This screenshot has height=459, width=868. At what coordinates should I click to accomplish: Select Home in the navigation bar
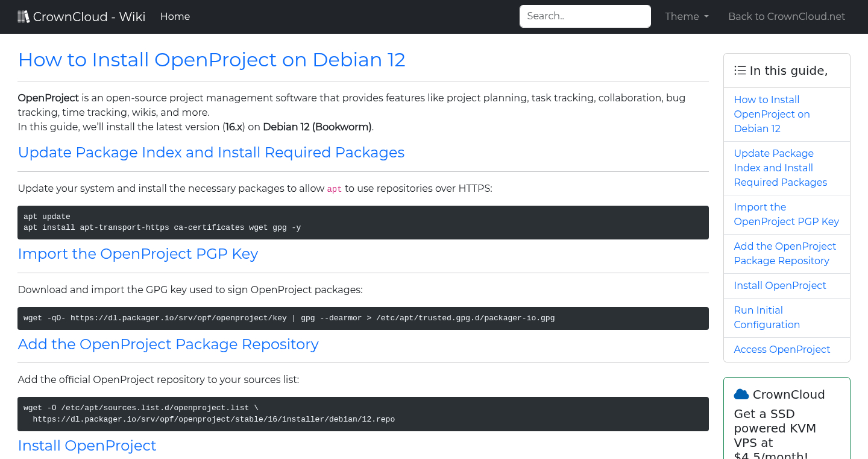175,16
